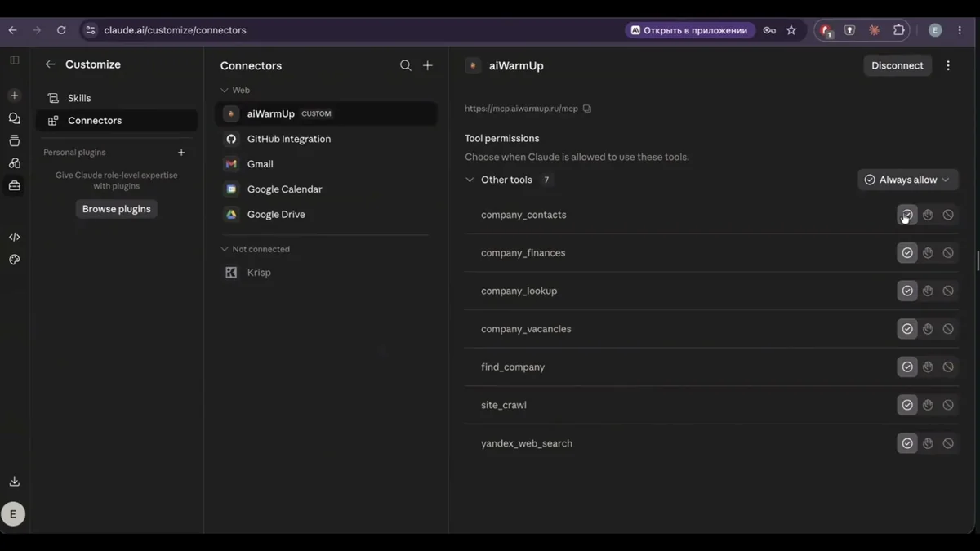Viewport: 980px width, 551px height.
Task: Open the projects icon in left rail
Action: [14, 141]
